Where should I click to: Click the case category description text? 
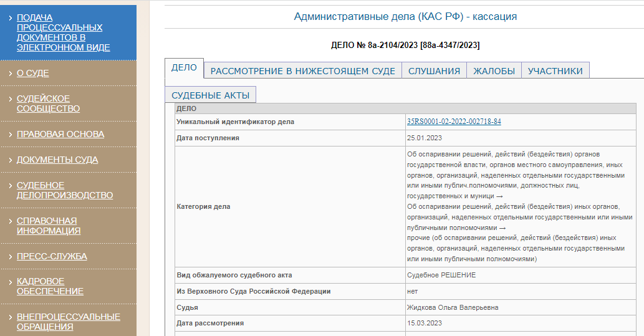pyautogui.click(x=519, y=206)
